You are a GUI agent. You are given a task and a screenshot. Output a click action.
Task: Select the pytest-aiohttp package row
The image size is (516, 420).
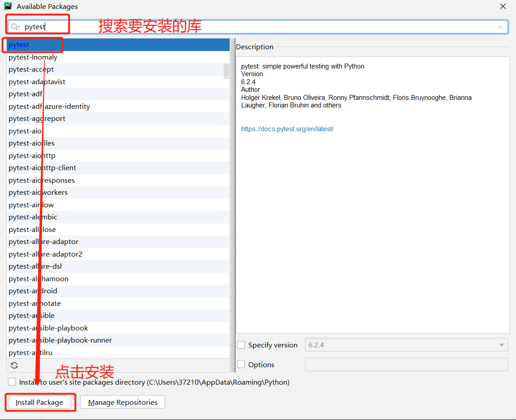coord(118,156)
